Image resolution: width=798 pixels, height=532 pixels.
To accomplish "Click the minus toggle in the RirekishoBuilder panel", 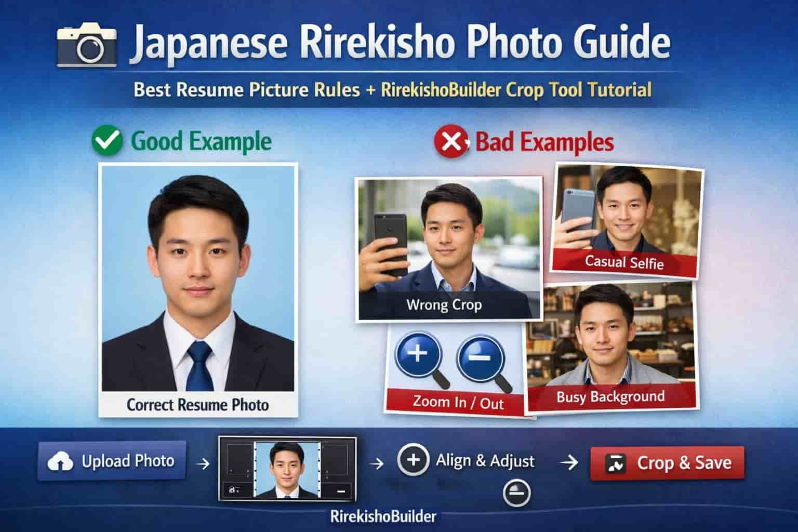I will pos(341,491).
